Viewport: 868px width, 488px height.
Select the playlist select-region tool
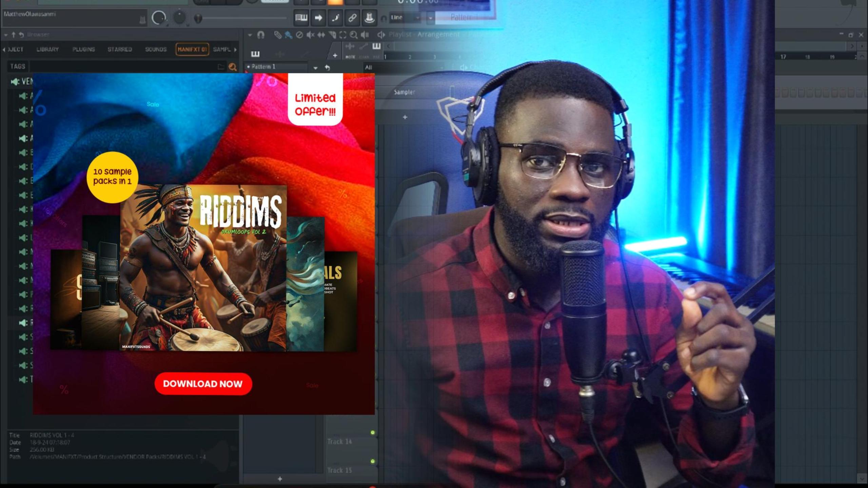(343, 35)
